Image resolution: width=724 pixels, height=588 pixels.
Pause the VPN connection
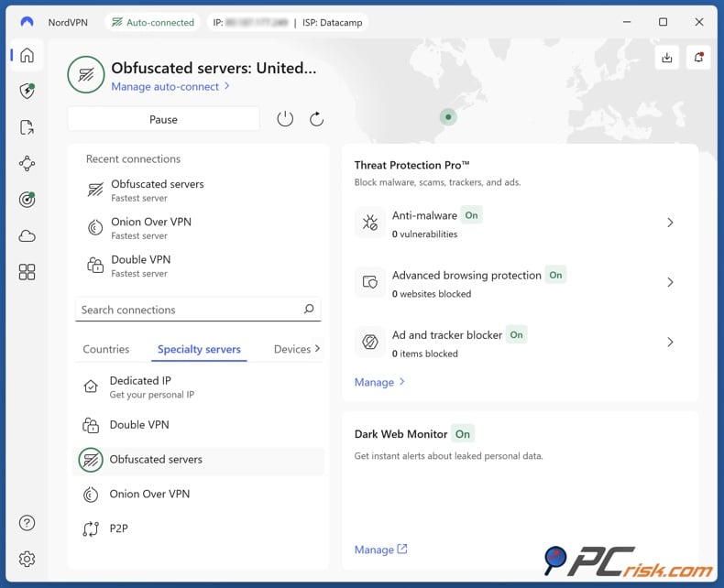tap(163, 119)
